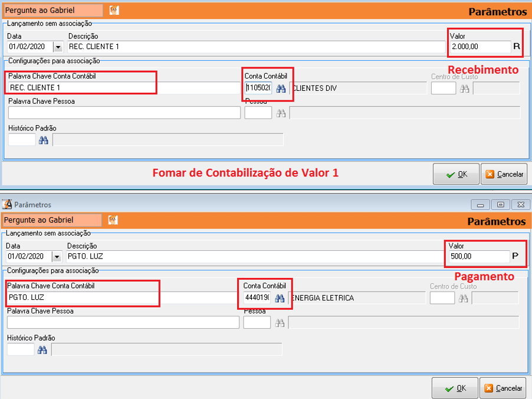Click Histórico Padrão code field in the PGTO. LUZ dialog
Screen dimensions: 532x399
[21, 349]
